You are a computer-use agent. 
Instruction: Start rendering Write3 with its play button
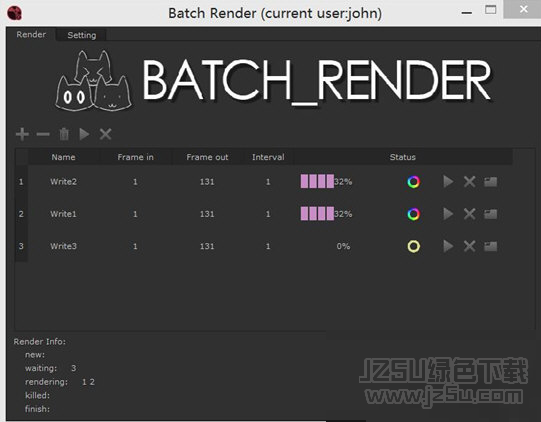(448, 246)
